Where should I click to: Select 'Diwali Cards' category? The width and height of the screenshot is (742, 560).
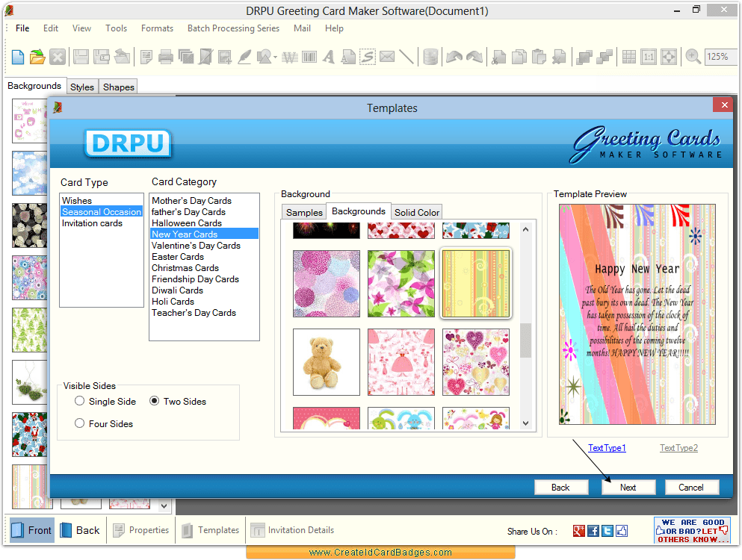tap(177, 290)
